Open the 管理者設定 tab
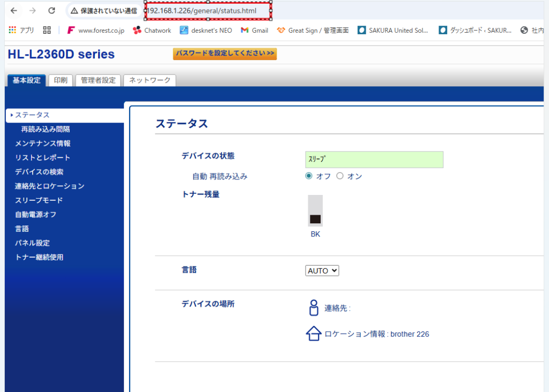 [x=98, y=80]
